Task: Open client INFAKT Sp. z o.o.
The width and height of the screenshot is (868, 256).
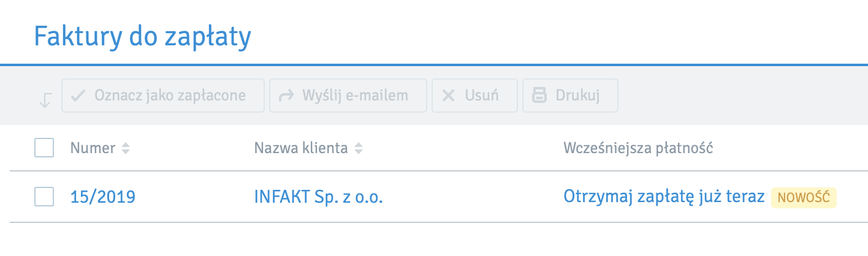Action: 318,197
